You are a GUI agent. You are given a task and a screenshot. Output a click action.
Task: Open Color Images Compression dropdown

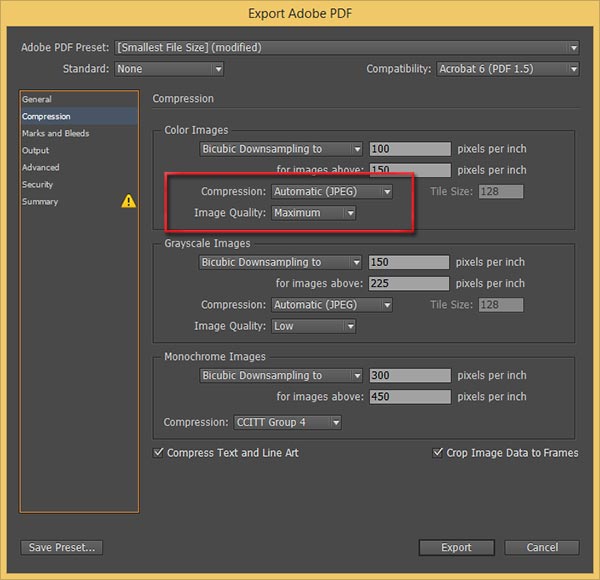tap(331, 191)
